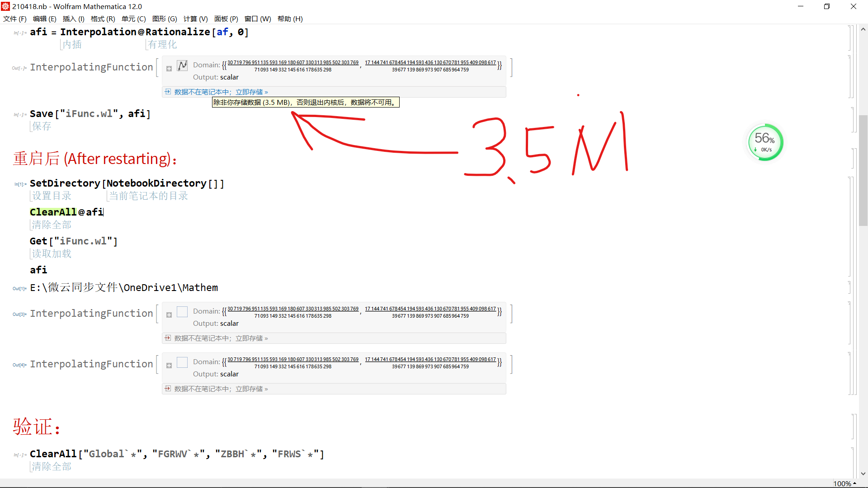Open the 100% magnification dropdown
This screenshot has height=488, width=868.
click(x=844, y=483)
